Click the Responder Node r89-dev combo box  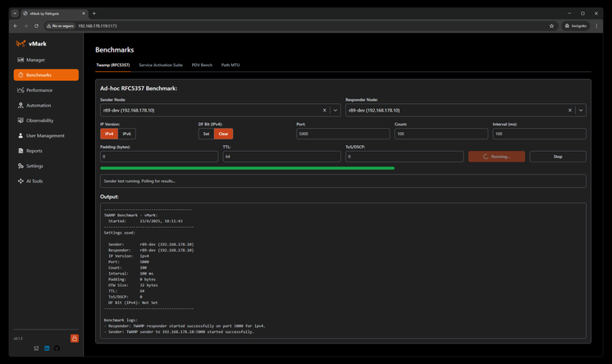pos(466,111)
